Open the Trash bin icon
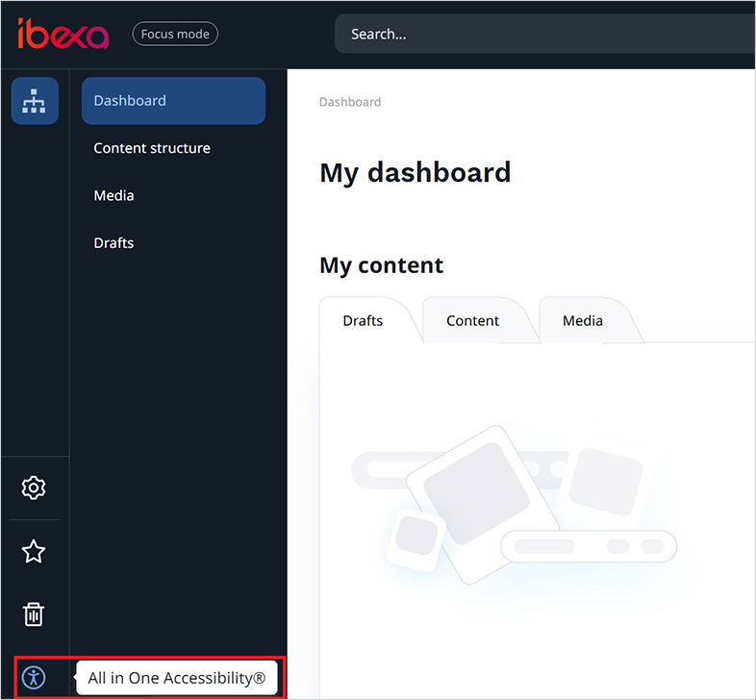The height and width of the screenshot is (700, 756). pyautogui.click(x=34, y=613)
